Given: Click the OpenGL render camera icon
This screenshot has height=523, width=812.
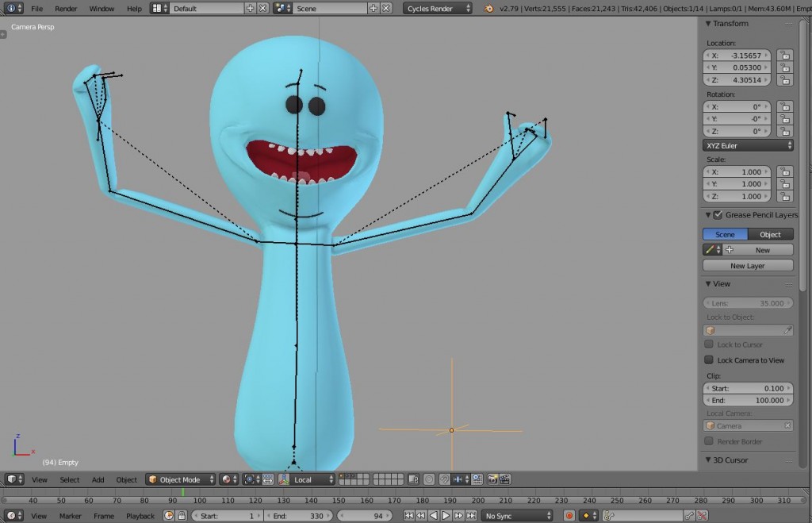Looking at the screenshot, I should coord(492,479).
